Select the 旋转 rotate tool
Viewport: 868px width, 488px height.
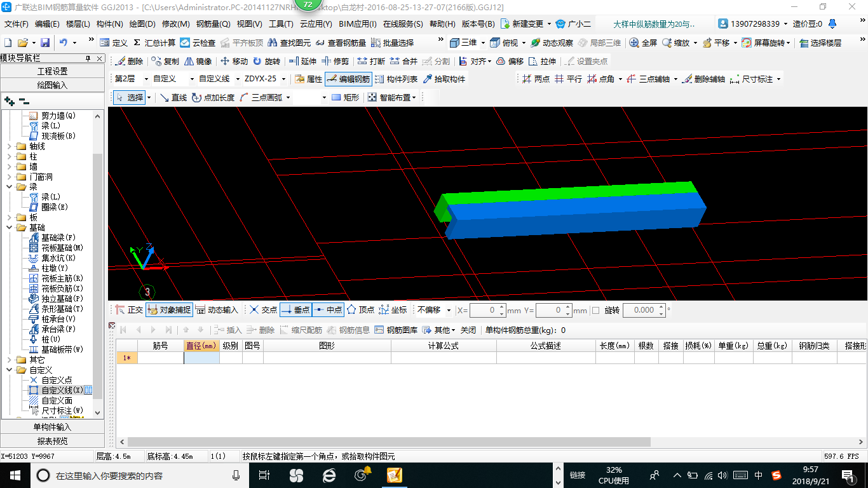pos(266,62)
